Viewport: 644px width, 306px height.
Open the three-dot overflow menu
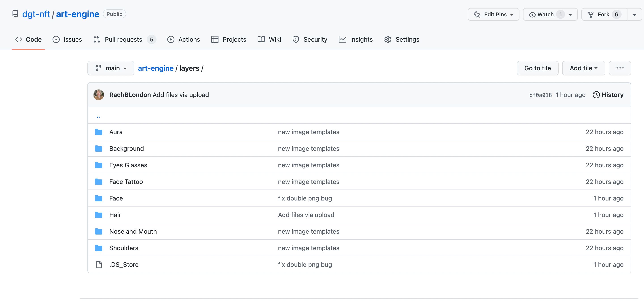coord(620,68)
